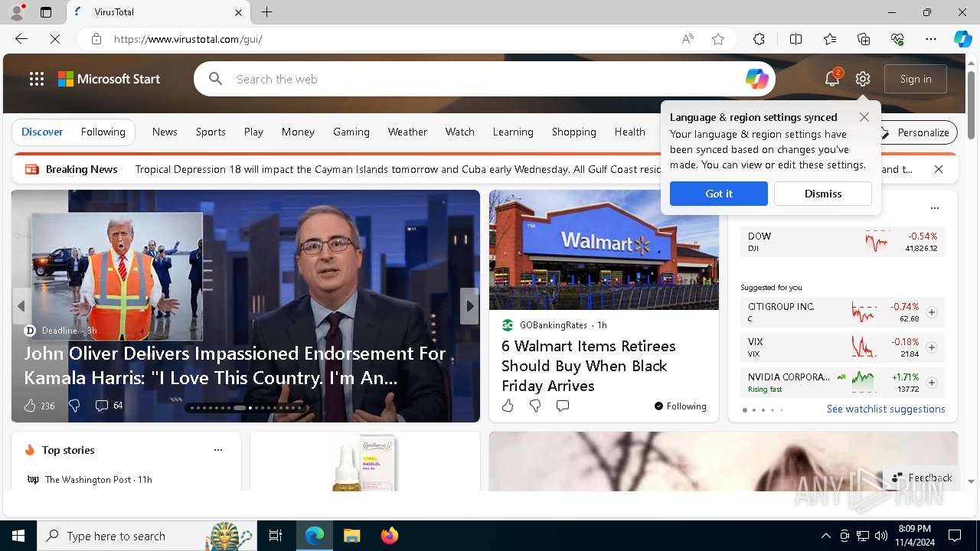Open Favorites list in Edge toolbar
Image resolution: width=980 pixels, height=551 pixels.
tap(830, 39)
